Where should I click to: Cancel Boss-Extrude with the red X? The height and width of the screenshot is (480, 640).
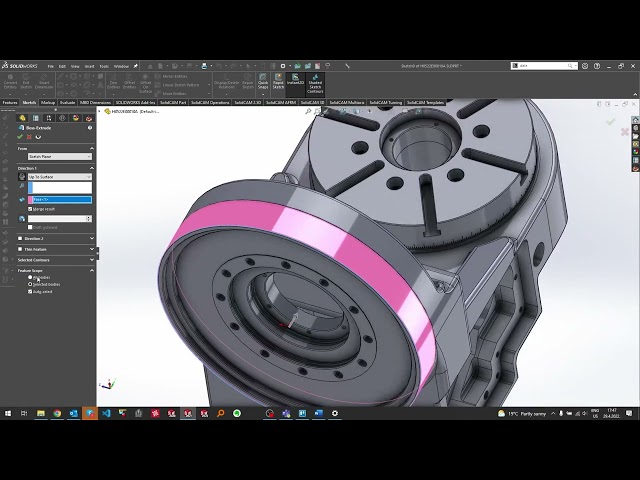pyautogui.click(x=29, y=137)
